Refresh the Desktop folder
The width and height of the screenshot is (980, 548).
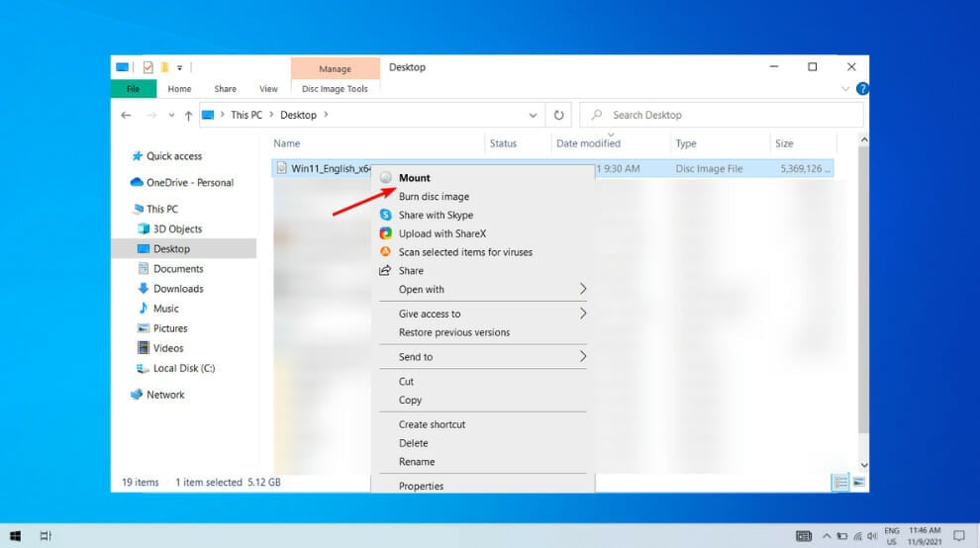coord(558,115)
